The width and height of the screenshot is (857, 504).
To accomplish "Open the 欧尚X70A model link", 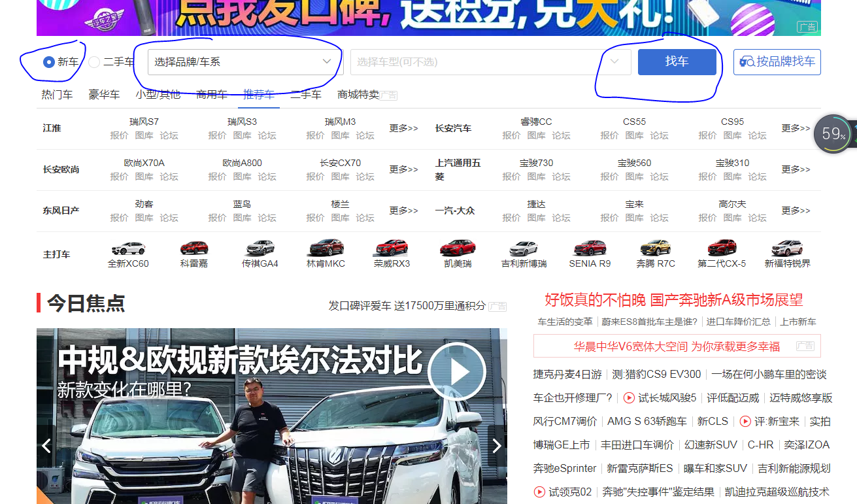I will 144,163.
